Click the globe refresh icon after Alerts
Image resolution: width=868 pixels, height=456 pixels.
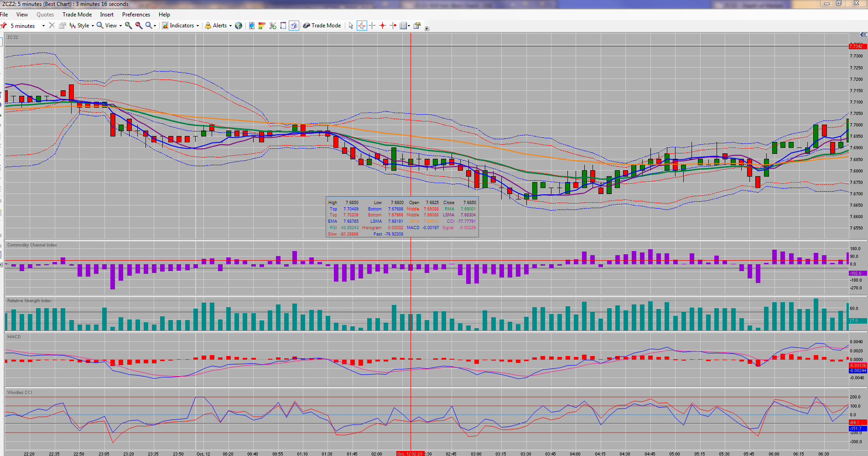pyautogui.click(x=239, y=26)
